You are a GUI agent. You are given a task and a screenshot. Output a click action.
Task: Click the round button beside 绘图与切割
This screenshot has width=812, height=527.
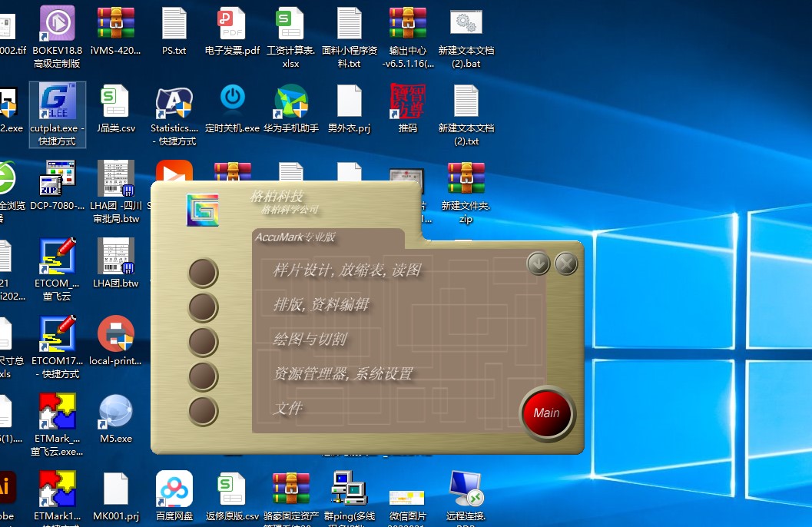point(203,342)
